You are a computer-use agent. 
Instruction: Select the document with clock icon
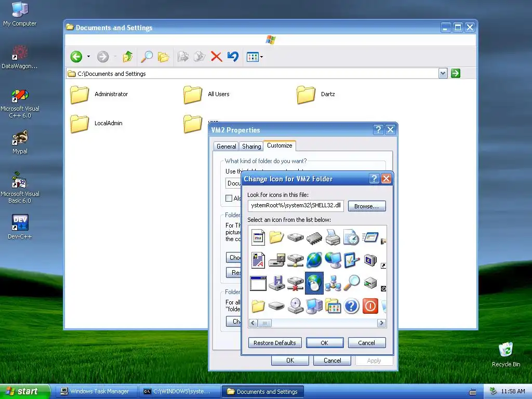(x=351, y=237)
